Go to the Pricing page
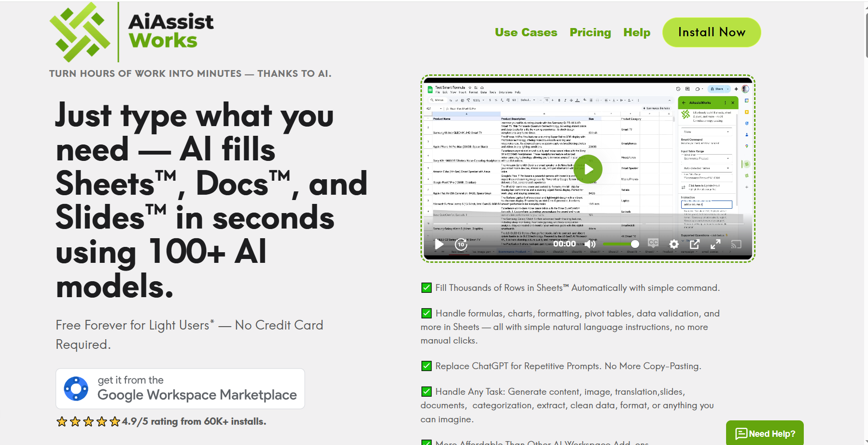868x445 pixels. [590, 32]
